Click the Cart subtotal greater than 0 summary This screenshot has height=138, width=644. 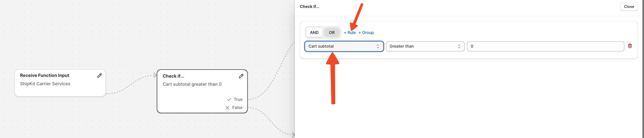[192, 84]
